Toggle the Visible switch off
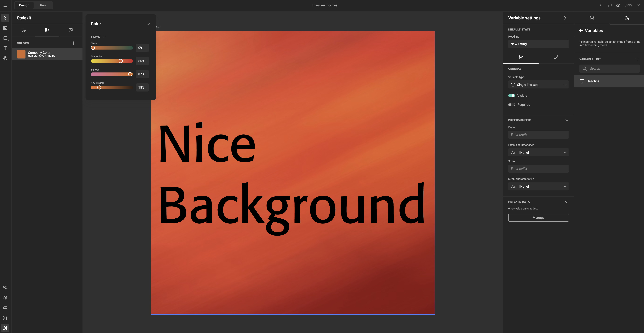This screenshot has width=644, height=333. tap(511, 95)
